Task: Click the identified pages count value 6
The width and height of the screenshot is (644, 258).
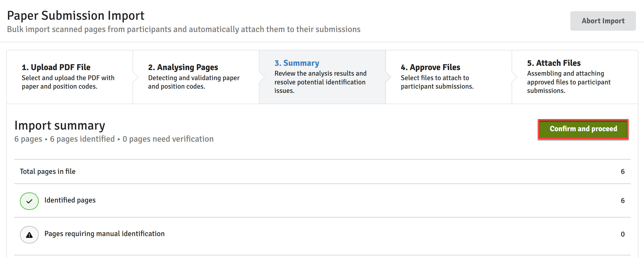Action: [x=623, y=200]
